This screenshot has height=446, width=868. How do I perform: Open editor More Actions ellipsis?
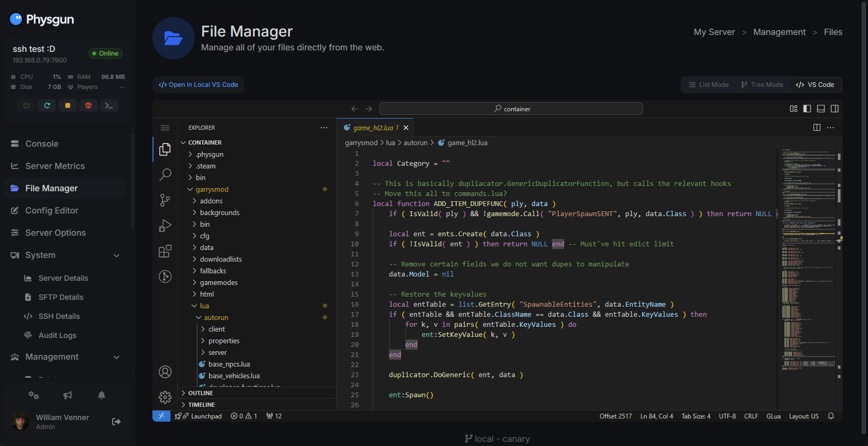click(x=830, y=128)
